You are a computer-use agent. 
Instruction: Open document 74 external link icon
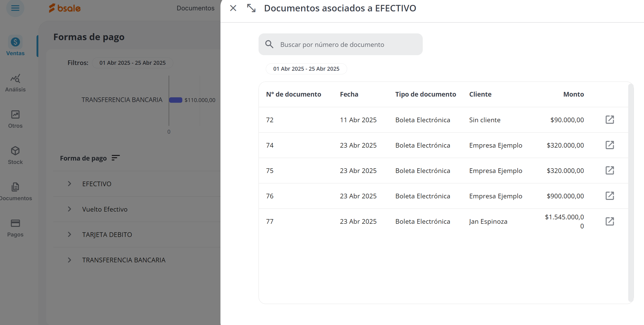point(610,145)
